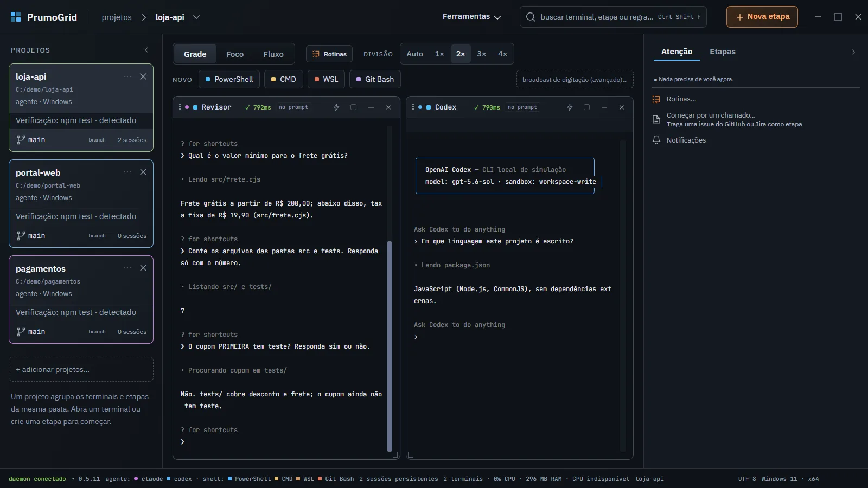Screen dimensions: 868x488
Task: Collapse the right Atenção panel chevron
Action: point(853,52)
